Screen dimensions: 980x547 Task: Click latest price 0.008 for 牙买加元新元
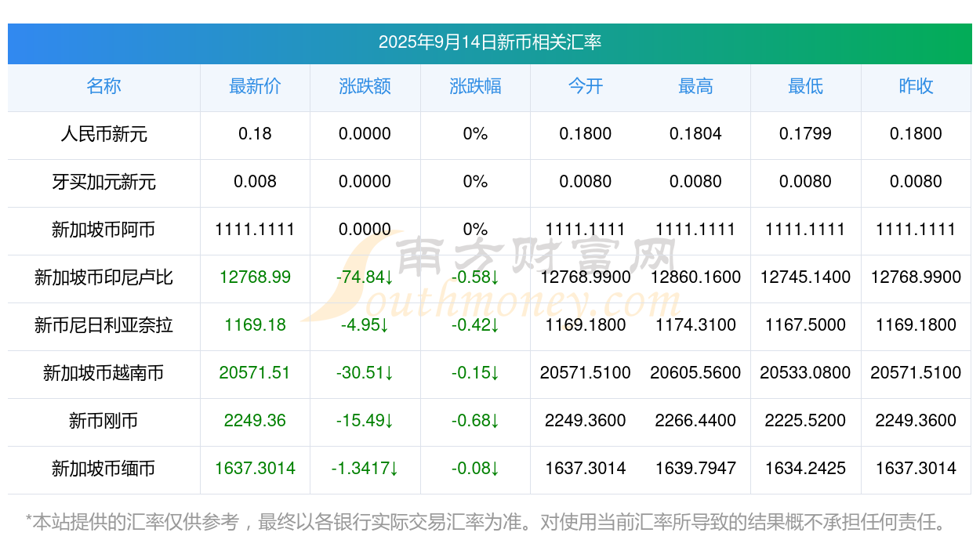[x=256, y=182]
